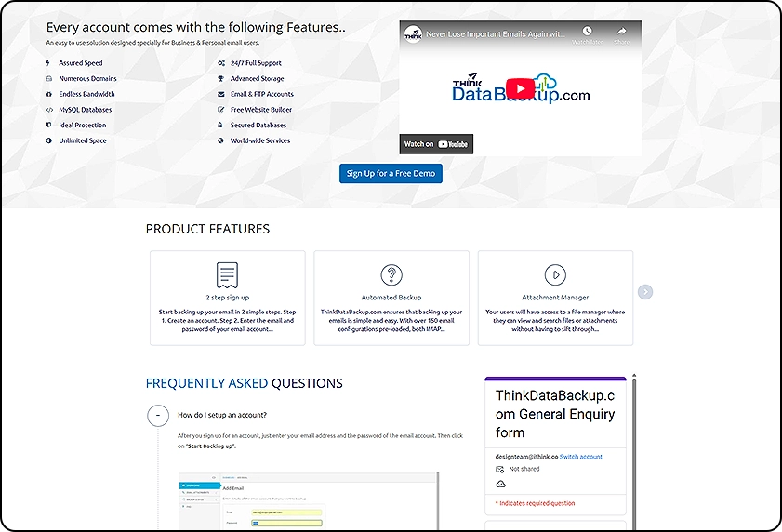The width and height of the screenshot is (782, 532).
Task: Open the Attachment Manager feature card
Action: (555, 298)
